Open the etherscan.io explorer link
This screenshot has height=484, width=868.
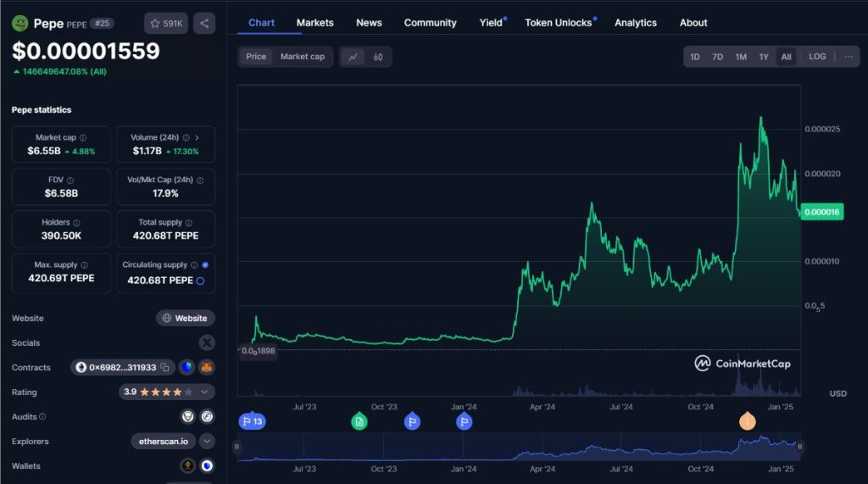(x=164, y=442)
